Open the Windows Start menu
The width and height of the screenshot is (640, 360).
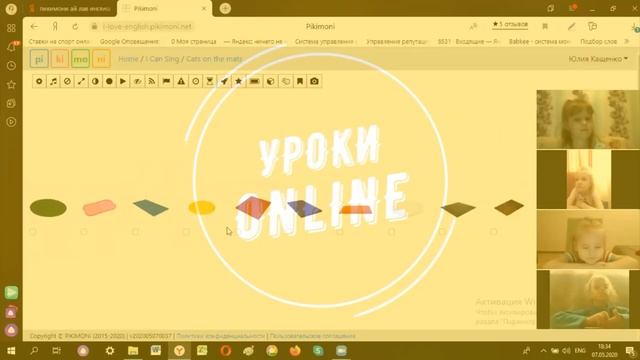click(x=11, y=351)
